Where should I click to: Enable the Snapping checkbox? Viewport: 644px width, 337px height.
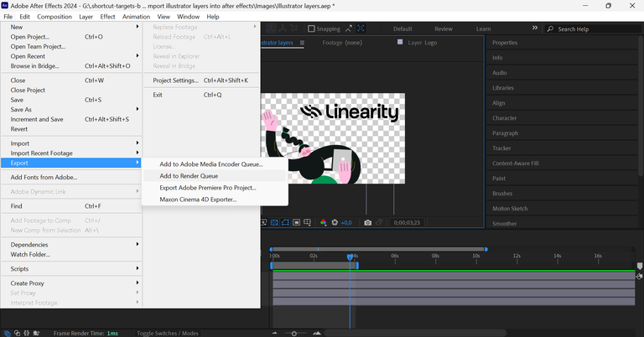point(311,29)
